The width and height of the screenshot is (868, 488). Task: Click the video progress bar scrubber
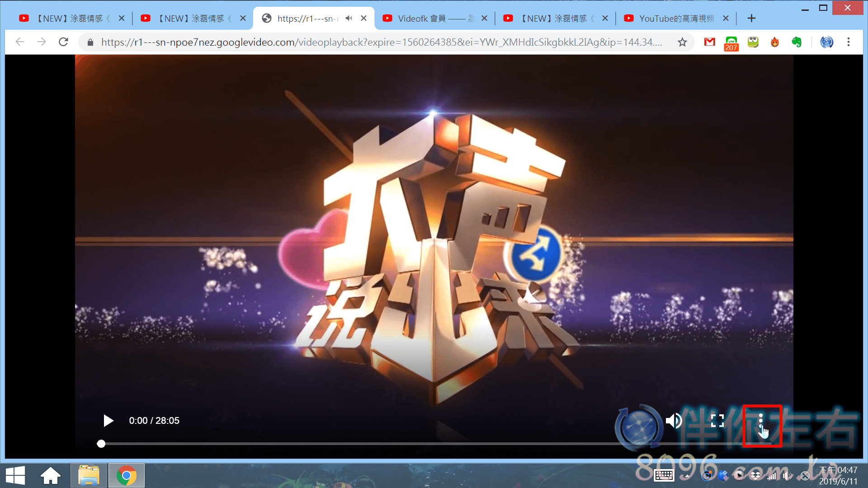click(x=101, y=444)
